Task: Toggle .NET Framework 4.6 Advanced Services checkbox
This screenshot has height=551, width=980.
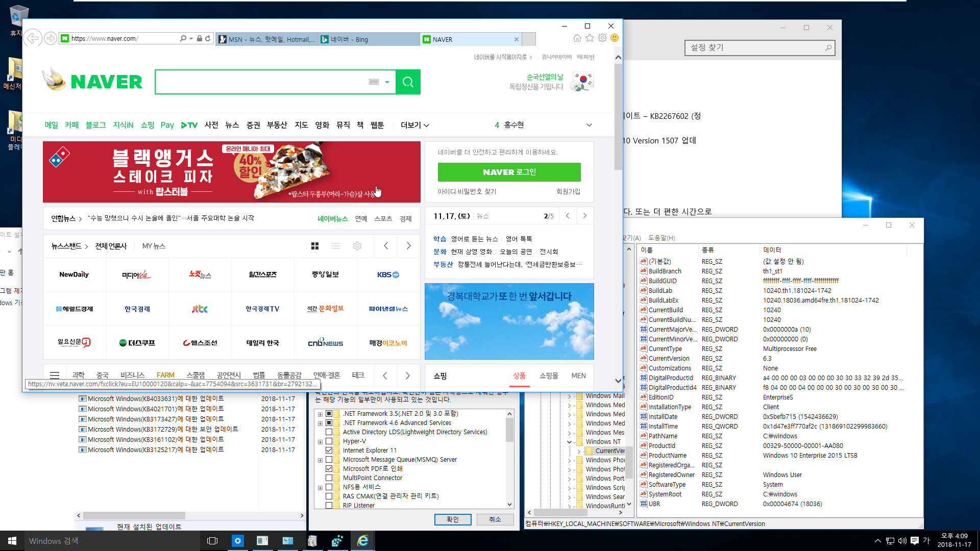Action: [329, 423]
